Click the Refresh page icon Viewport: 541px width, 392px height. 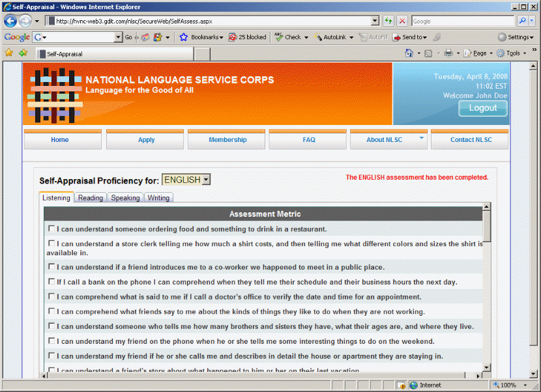tap(389, 21)
